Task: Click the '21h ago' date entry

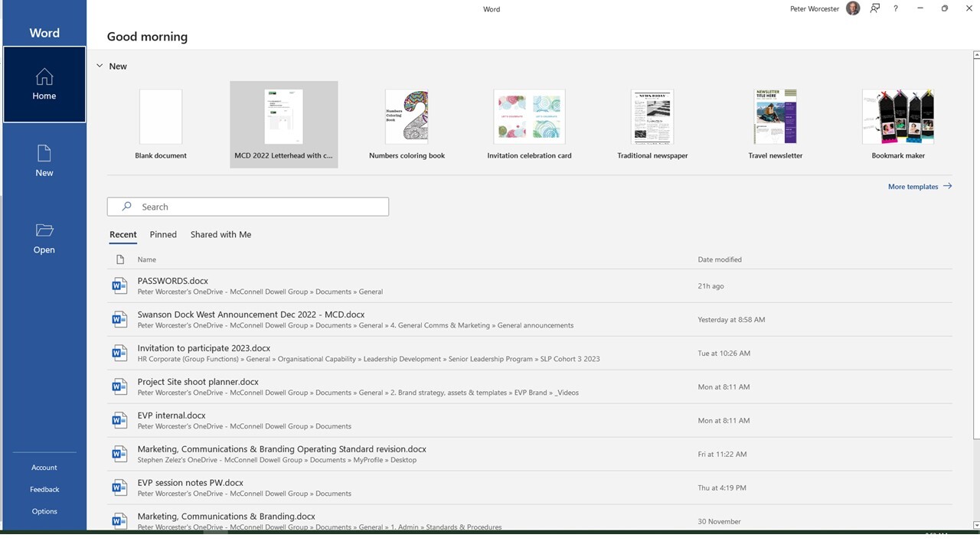Action: click(x=710, y=286)
